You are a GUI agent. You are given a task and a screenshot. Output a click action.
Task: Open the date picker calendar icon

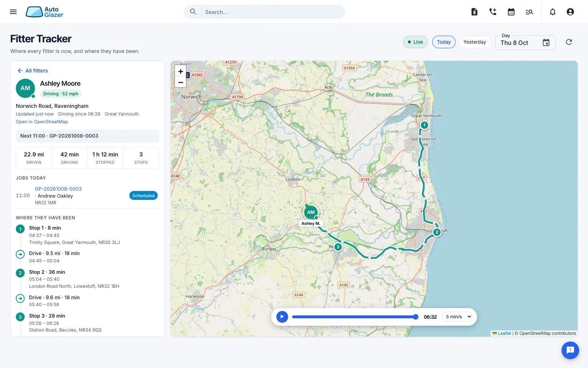(x=546, y=43)
